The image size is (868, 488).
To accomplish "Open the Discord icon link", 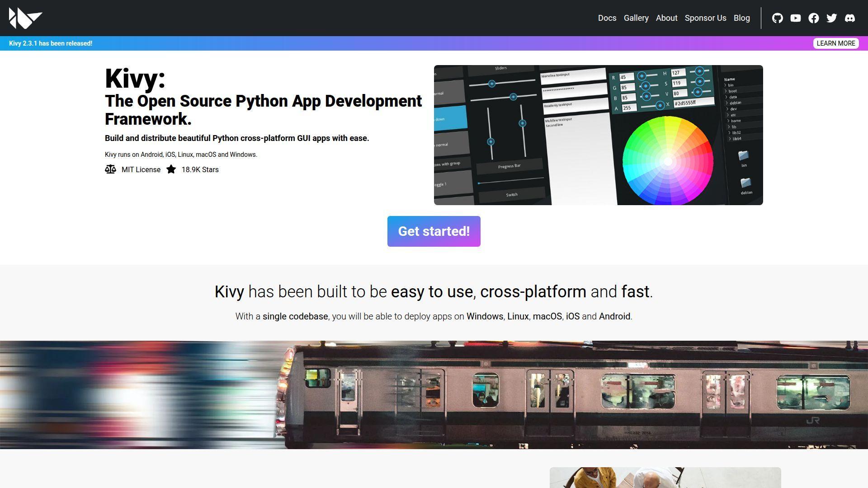I will click(849, 18).
